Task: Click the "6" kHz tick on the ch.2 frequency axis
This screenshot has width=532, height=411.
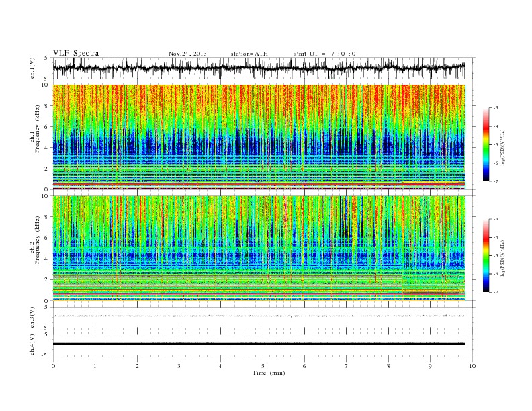Action: [x=46, y=238]
